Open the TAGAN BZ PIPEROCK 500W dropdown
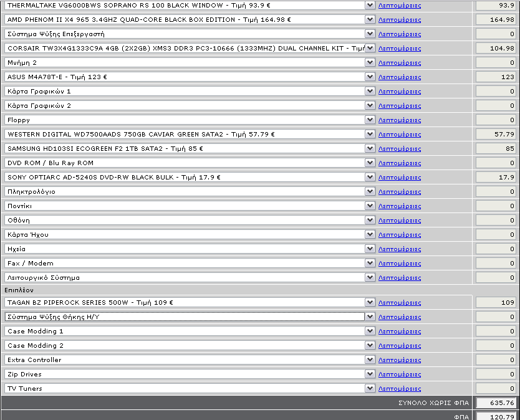This screenshot has width=520, height=420. [x=190, y=302]
